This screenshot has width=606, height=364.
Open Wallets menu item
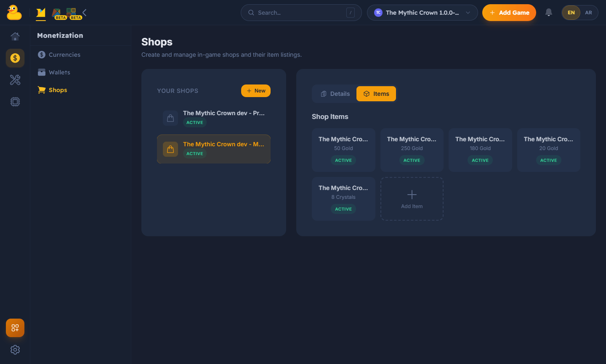coord(81,72)
